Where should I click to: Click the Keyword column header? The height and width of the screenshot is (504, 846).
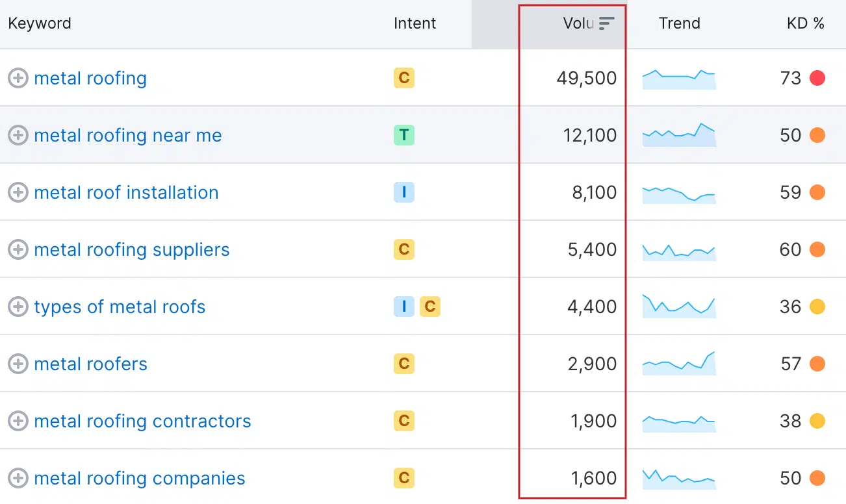(x=40, y=24)
